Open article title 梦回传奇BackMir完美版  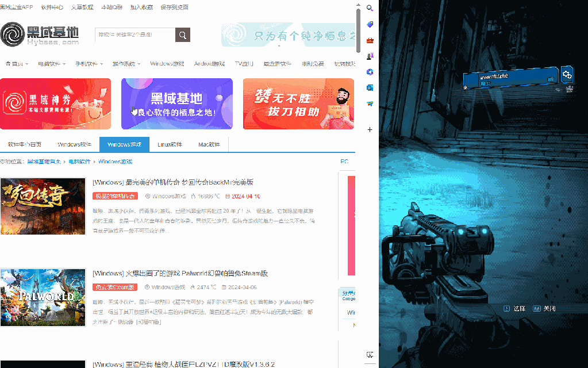tap(173, 182)
